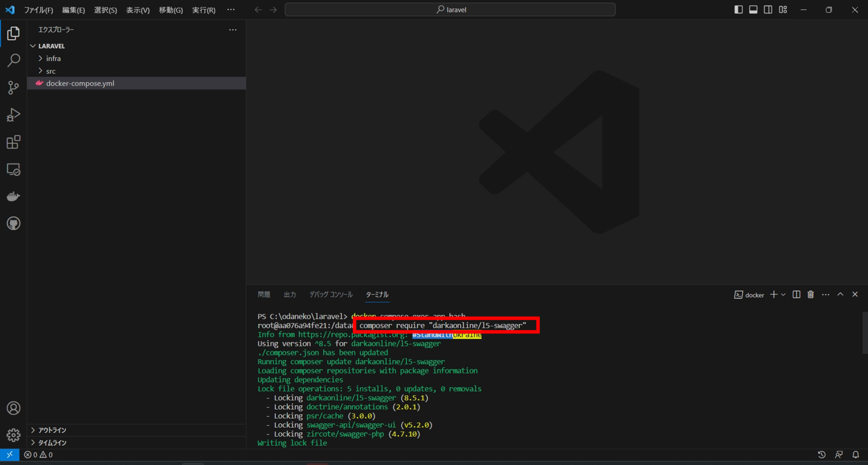Open the Search view in the activity bar
Image resolution: width=868 pixels, height=465 pixels.
(x=14, y=61)
